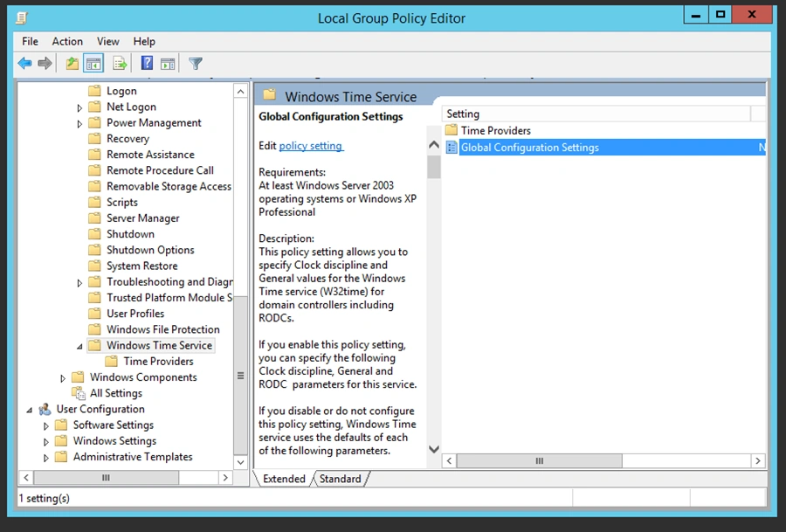Click the Local Group Policy Editor title icon
The width and height of the screenshot is (786, 532).
click(22, 18)
